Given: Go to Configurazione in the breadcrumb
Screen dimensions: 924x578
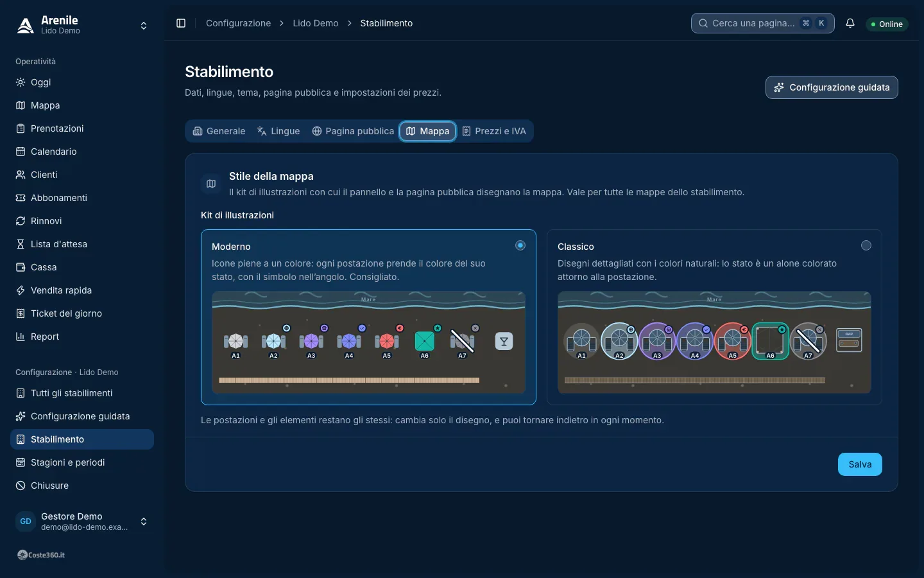Looking at the screenshot, I should click(239, 23).
